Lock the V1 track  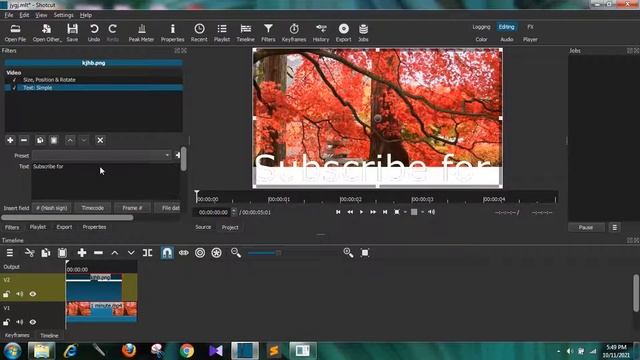[6, 322]
